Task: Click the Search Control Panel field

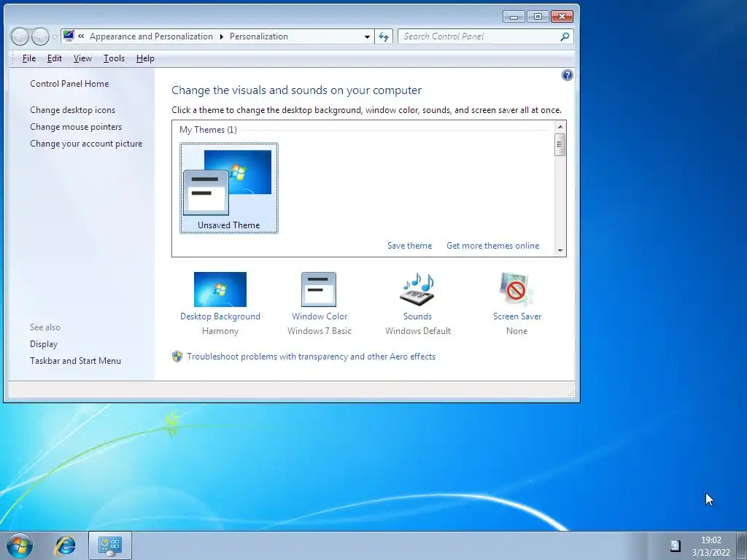Action: [x=485, y=36]
